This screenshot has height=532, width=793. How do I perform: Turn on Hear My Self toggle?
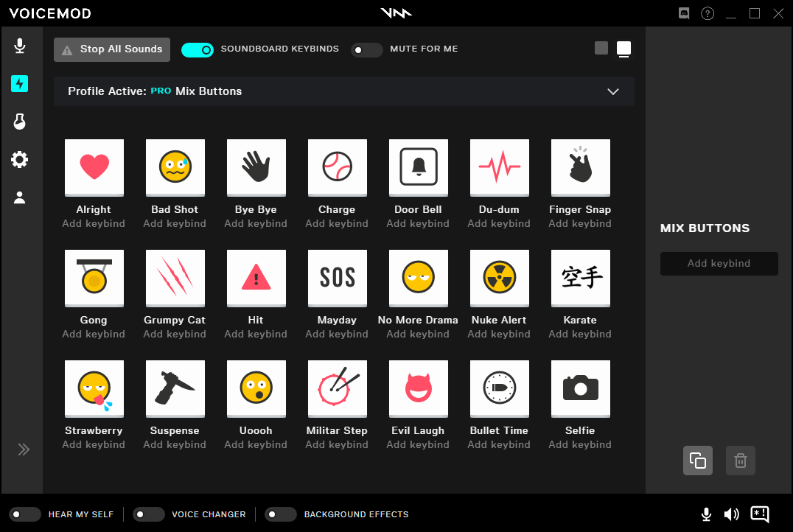[x=25, y=514]
